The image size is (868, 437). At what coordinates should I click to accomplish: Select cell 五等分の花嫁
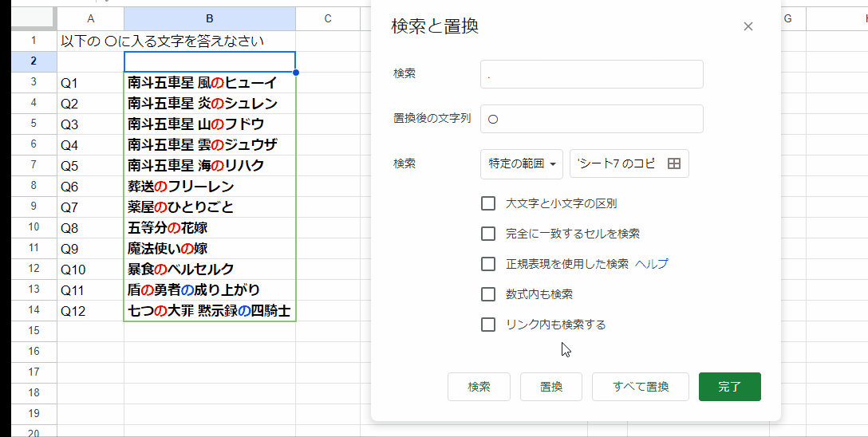coord(210,227)
